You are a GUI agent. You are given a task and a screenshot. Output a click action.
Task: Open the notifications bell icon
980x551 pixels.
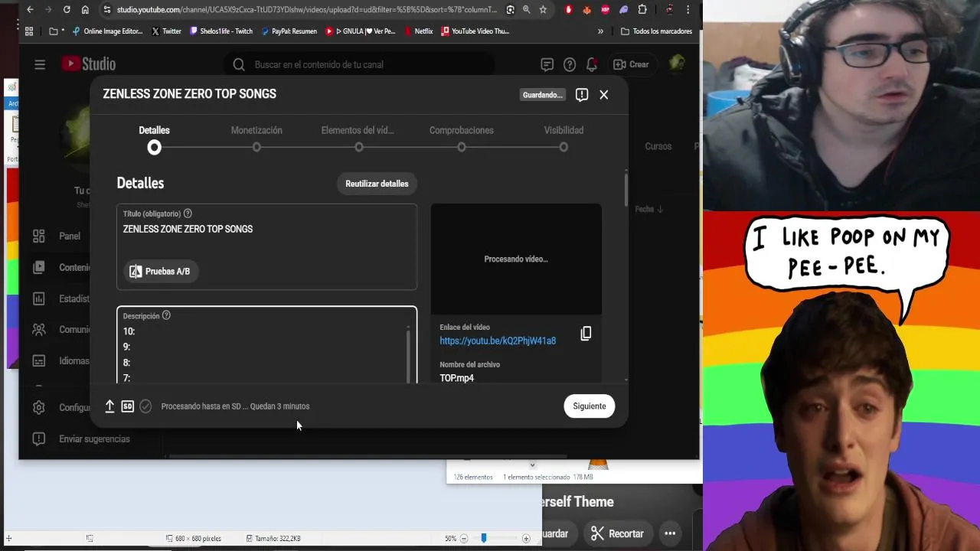tap(592, 64)
